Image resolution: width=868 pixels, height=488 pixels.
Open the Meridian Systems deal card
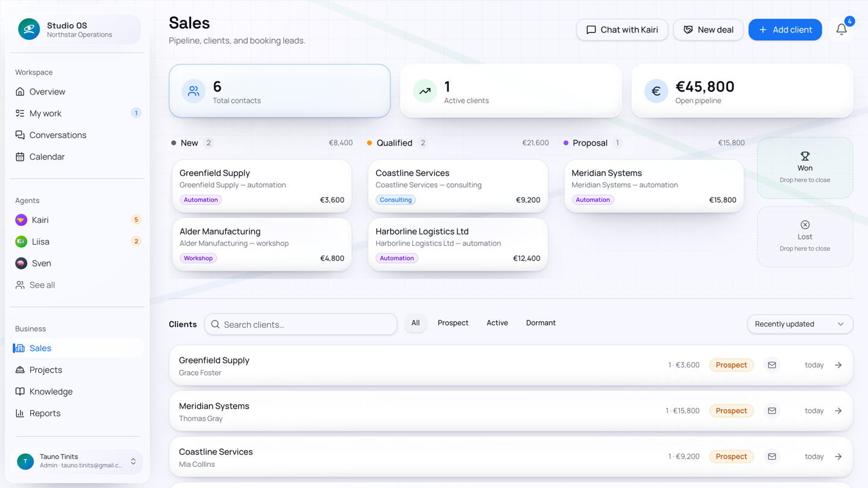(653, 186)
